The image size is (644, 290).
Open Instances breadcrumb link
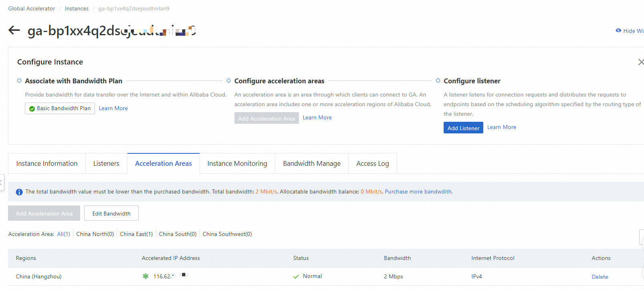[x=77, y=8]
